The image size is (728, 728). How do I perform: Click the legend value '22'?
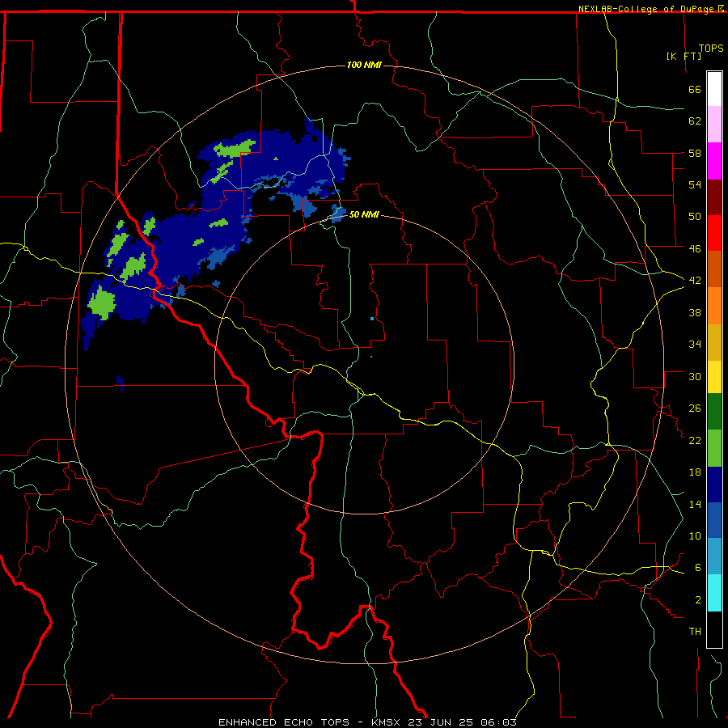click(x=695, y=440)
